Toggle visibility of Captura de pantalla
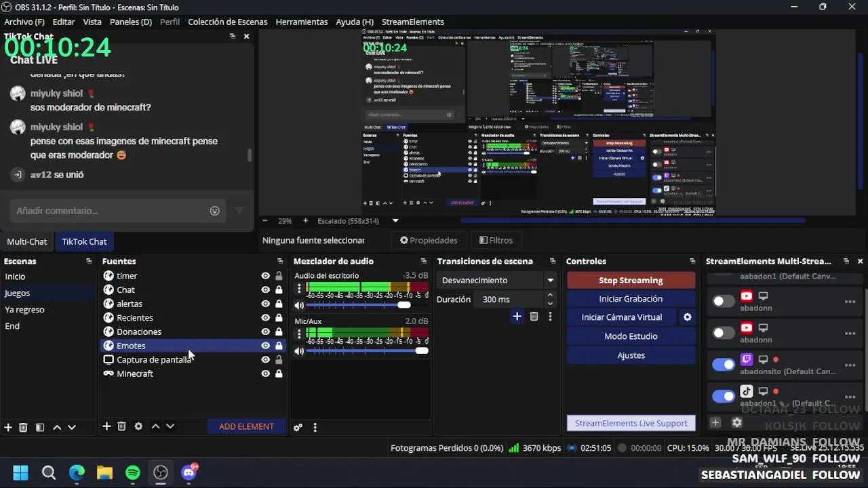The height and width of the screenshot is (488, 868). 265,359
